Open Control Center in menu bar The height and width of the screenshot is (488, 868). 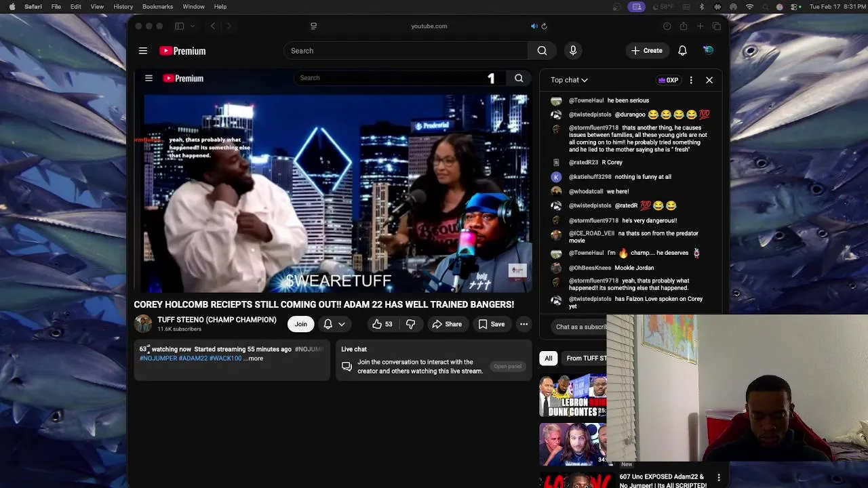796,7
